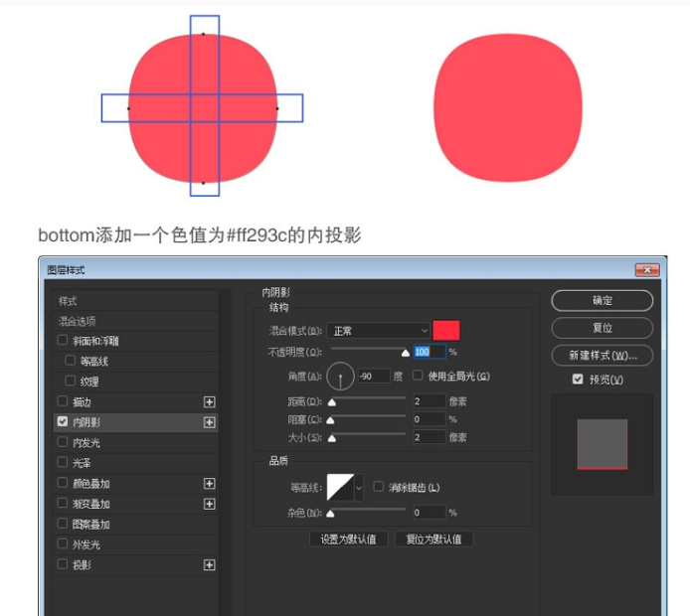Enable the 消除锯齿 anti-alias checkbox
This screenshot has height=616, width=690.
pos(378,487)
